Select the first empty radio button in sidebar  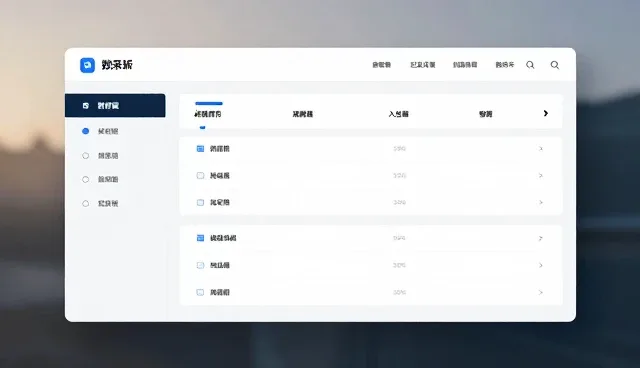(86, 155)
